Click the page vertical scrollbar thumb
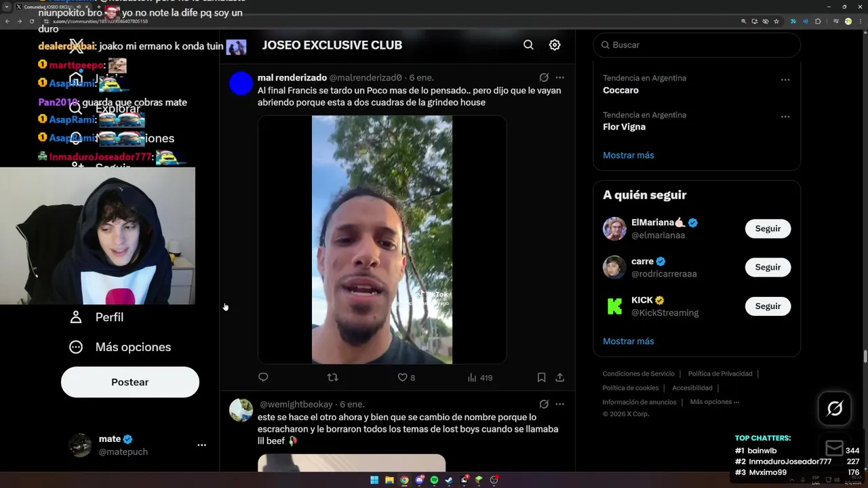The image size is (868, 488). click(865, 357)
